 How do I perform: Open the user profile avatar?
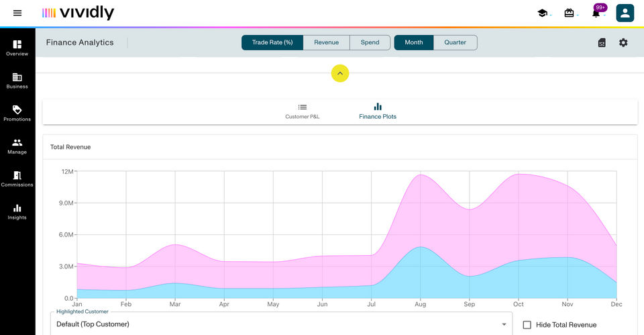click(x=625, y=13)
